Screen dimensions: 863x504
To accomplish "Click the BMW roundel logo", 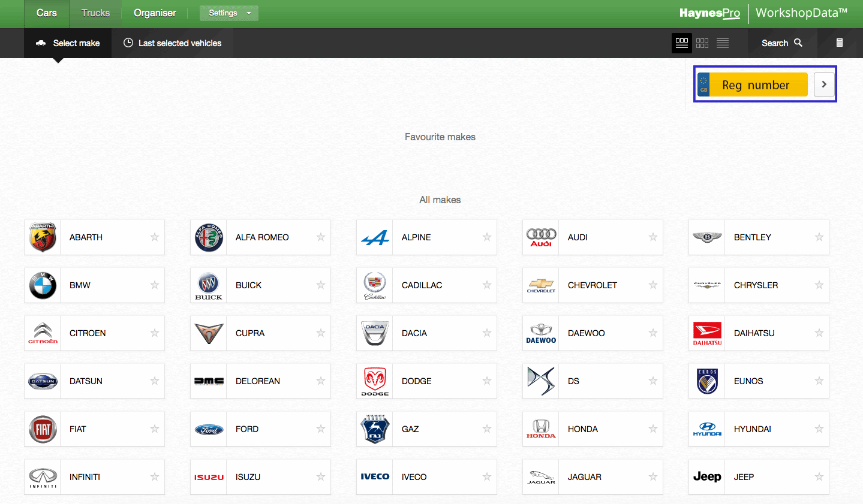I will click(x=43, y=285).
